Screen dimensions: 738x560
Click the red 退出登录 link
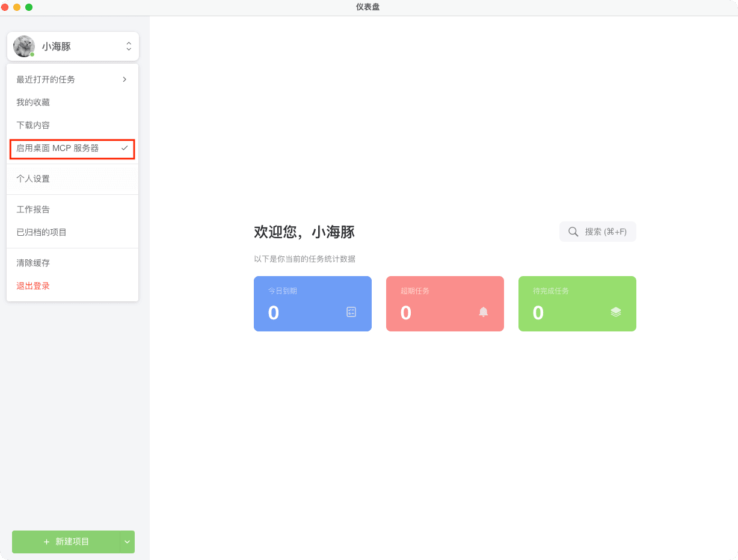tap(33, 286)
